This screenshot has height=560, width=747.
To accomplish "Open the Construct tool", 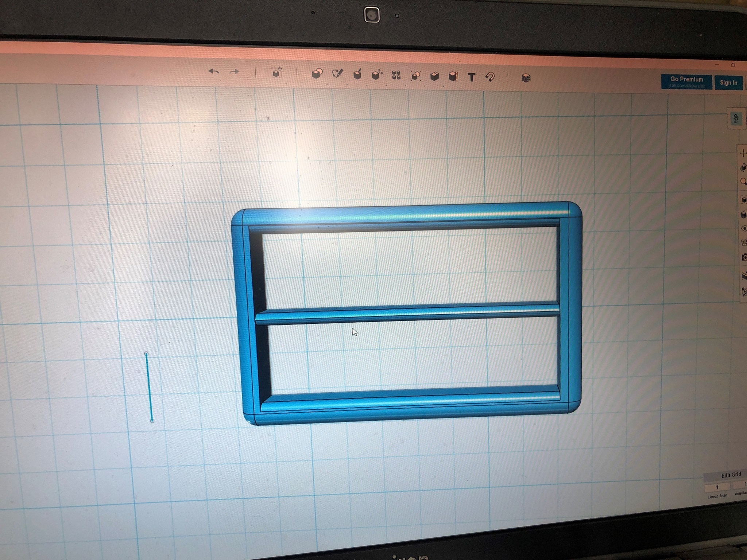I will click(357, 74).
